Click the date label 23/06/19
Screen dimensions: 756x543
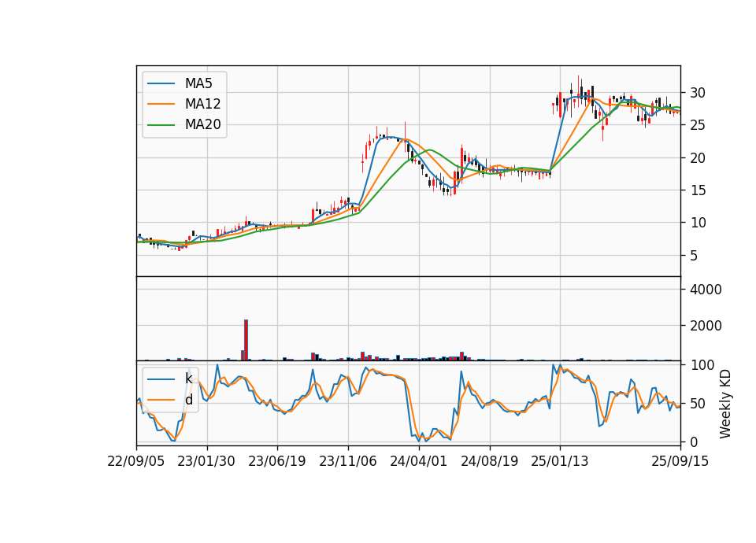click(x=277, y=461)
